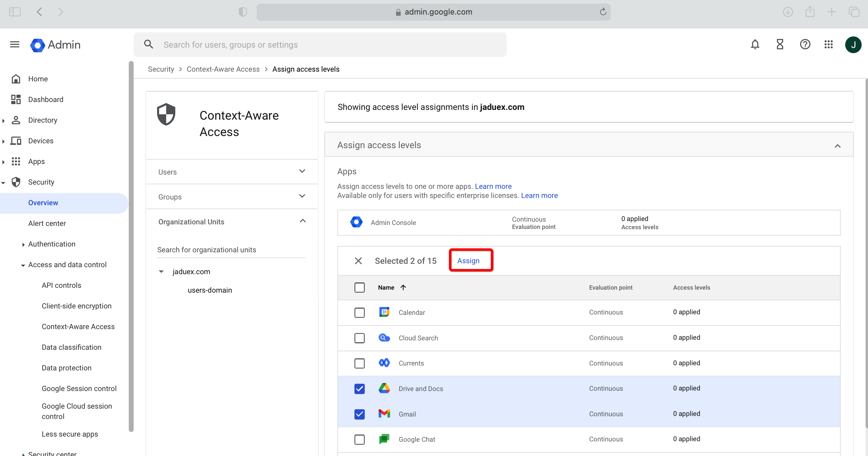Sort table by Name column
This screenshot has width=868, height=456.
click(x=391, y=287)
